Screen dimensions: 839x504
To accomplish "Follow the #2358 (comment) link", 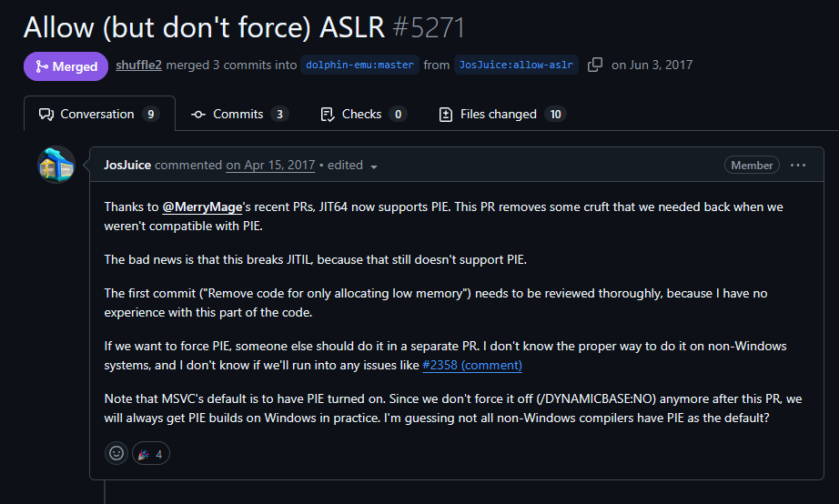I will (472, 365).
